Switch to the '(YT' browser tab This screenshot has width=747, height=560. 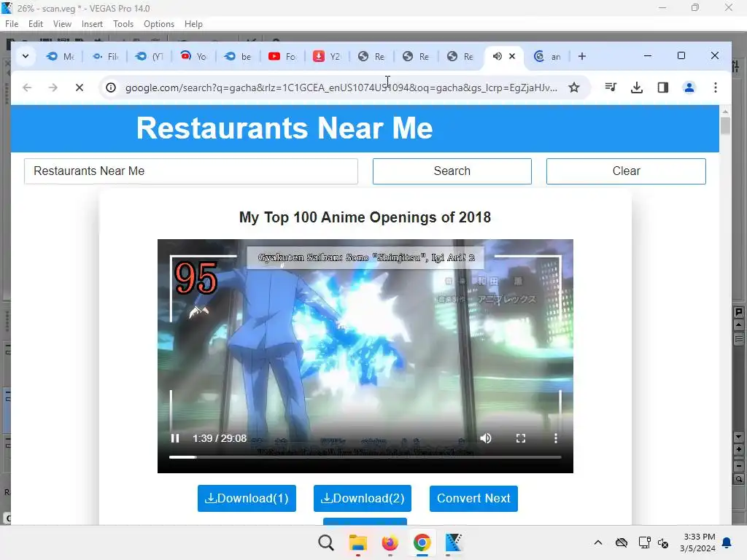pos(150,56)
